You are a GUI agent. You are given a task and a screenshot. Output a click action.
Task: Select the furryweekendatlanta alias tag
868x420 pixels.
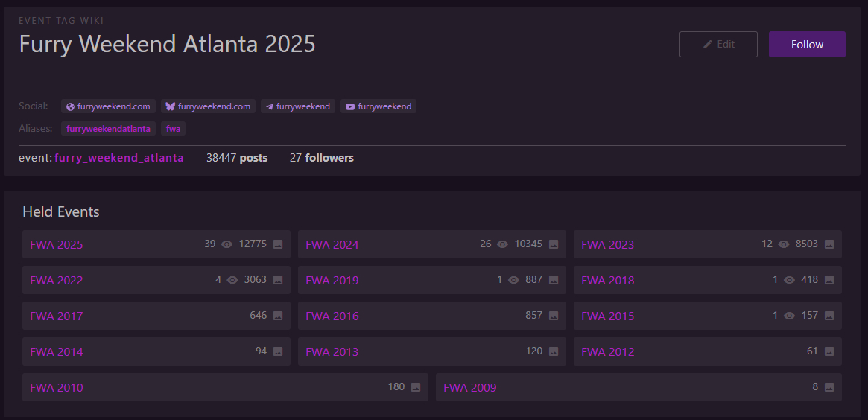point(108,129)
